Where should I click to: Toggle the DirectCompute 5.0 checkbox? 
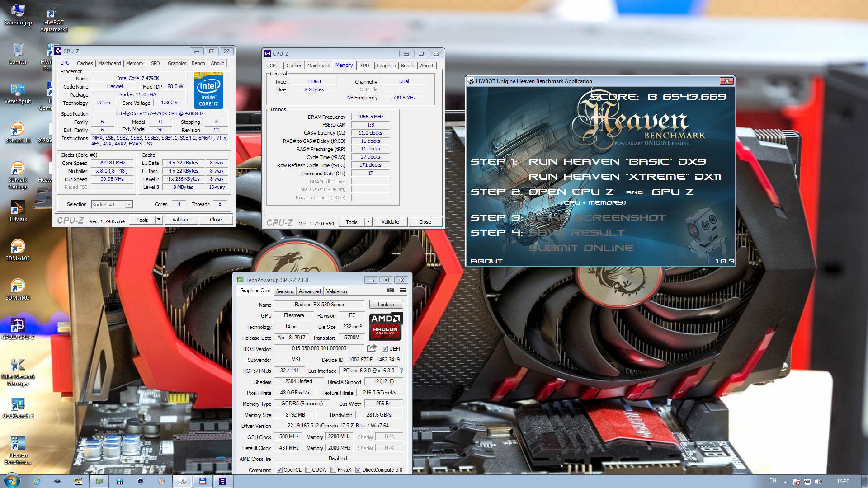point(358,470)
